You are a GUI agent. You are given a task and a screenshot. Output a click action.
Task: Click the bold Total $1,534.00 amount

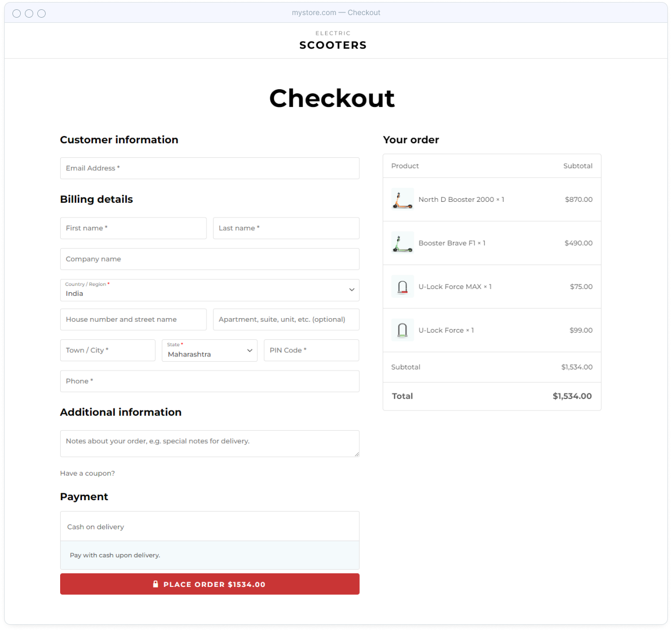572,396
